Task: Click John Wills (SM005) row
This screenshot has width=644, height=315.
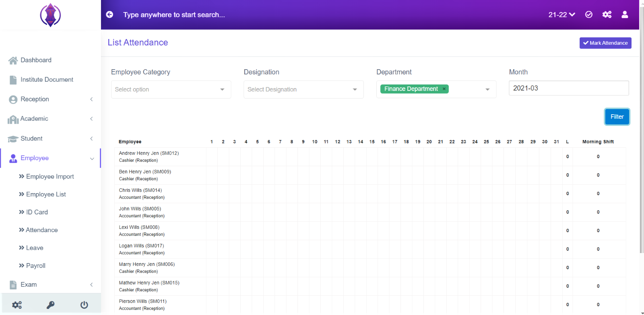Action: (370, 212)
